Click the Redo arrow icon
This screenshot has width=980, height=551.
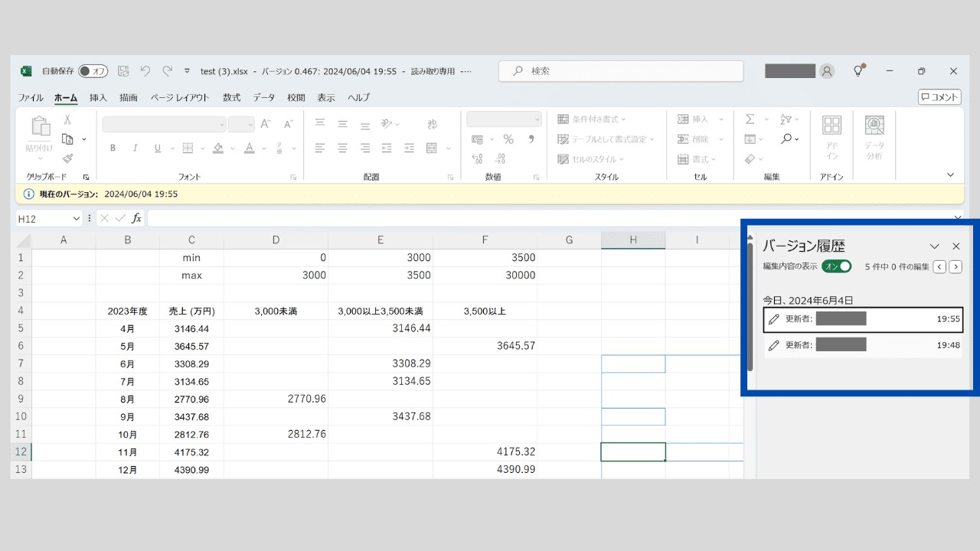coord(167,71)
